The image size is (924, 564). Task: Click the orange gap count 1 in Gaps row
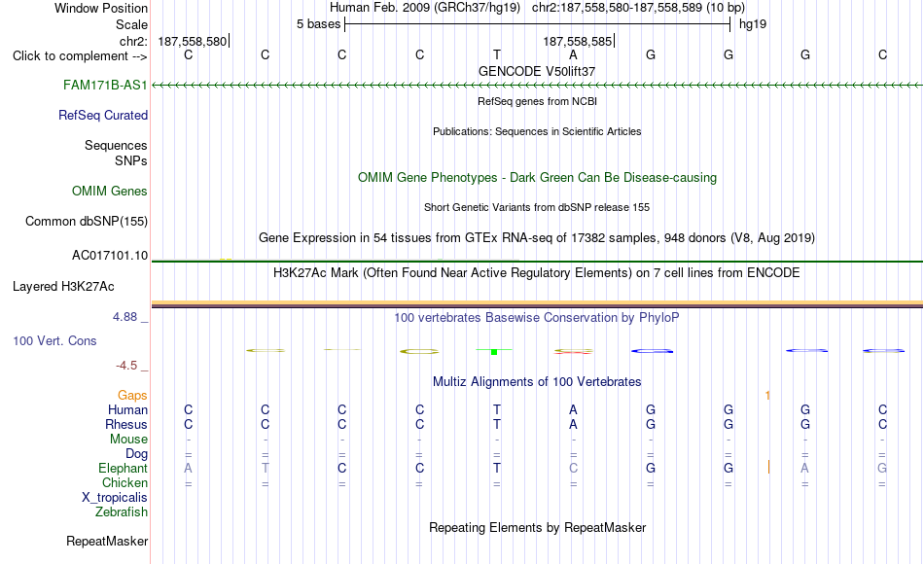(x=767, y=396)
